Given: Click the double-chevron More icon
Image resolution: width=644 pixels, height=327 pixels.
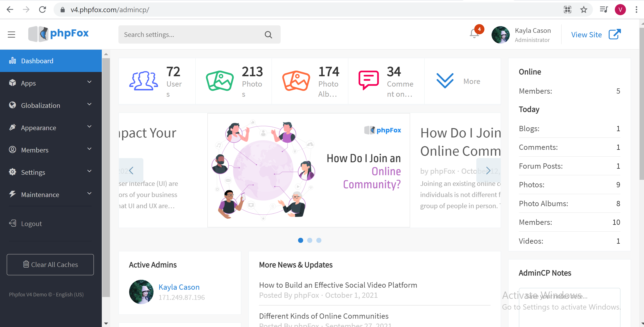Looking at the screenshot, I should [x=445, y=81].
